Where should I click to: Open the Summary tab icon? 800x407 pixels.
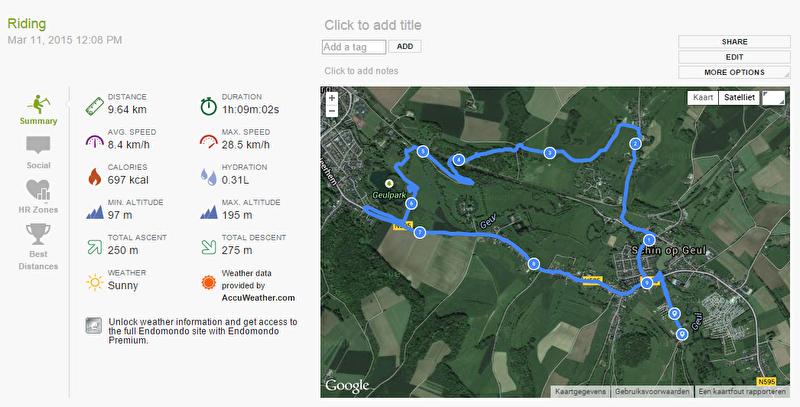[39, 105]
